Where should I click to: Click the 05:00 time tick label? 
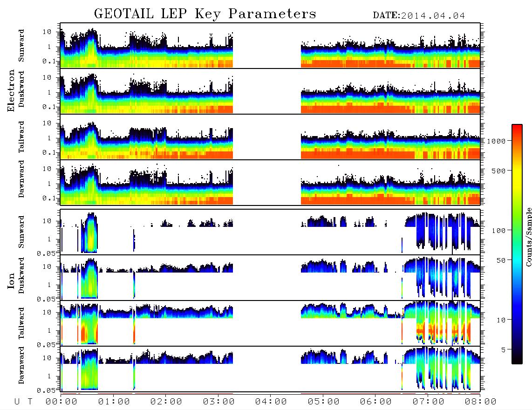tap(324, 402)
